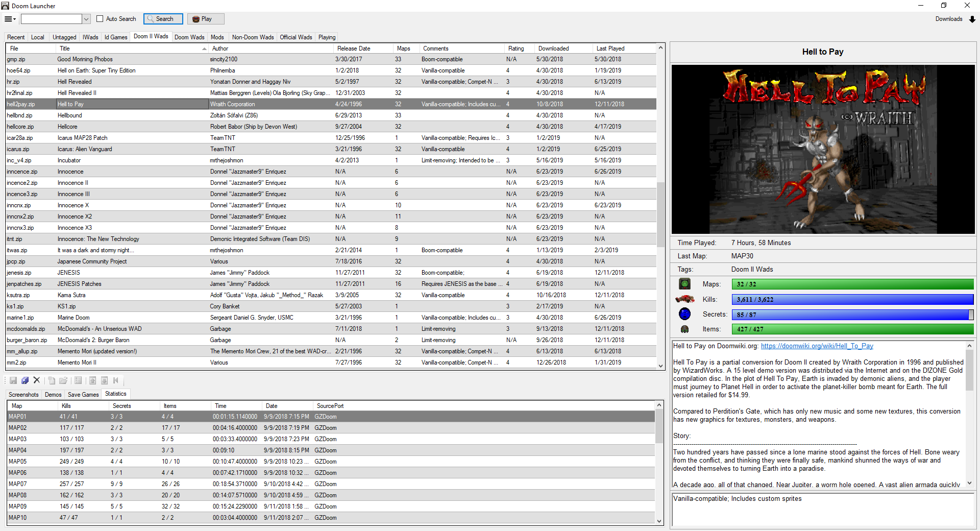Click the move down arrow icon
Viewport: 980px width, 531px height.
(104, 380)
